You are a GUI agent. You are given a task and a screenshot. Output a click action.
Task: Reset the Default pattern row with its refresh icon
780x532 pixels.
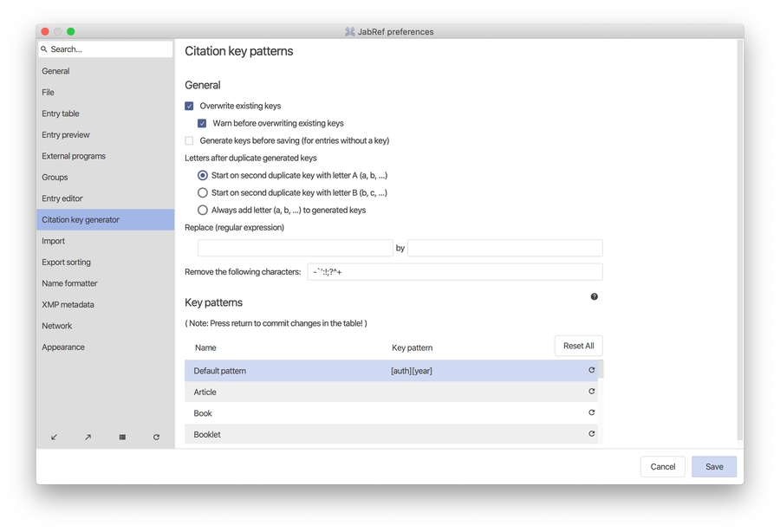[x=591, y=370]
